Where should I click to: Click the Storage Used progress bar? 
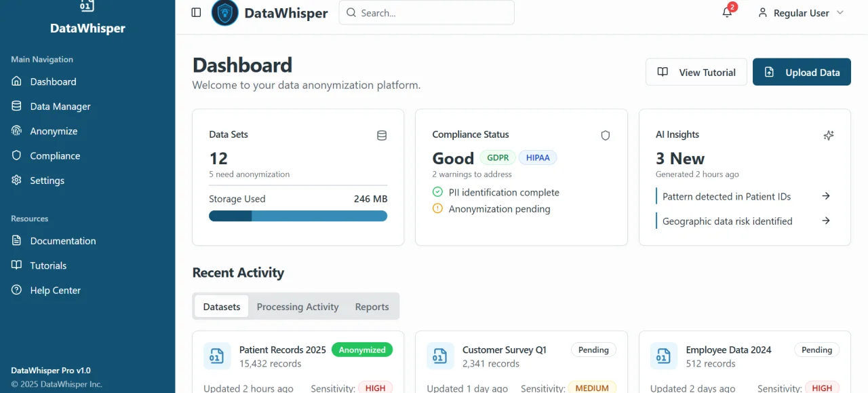pyautogui.click(x=298, y=216)
